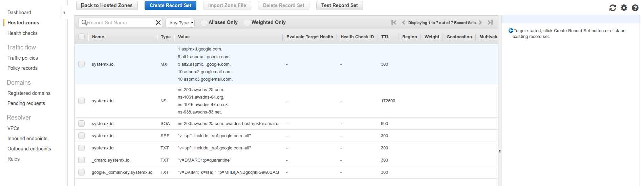Click the blue arrow hint icon
The height and width of the screenshot is (186, 644).
coord(511,30)
